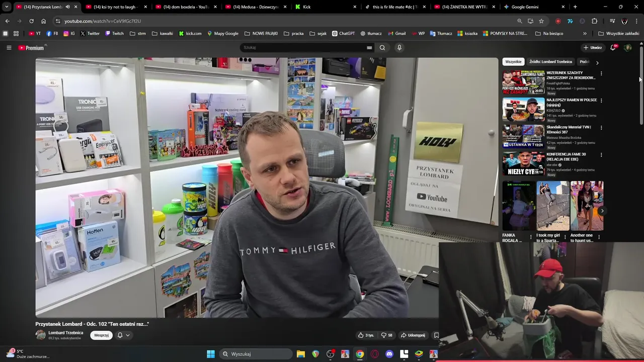Open options for KONFERENCJA FAME 30 video

(601, 155)
